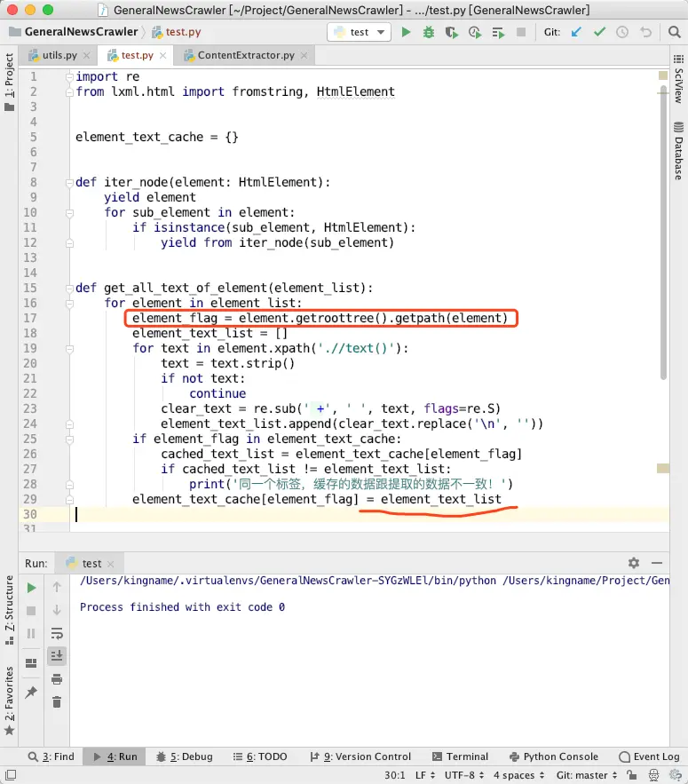Move down stack trace arrow in Run panel

[x=57, y=610]
